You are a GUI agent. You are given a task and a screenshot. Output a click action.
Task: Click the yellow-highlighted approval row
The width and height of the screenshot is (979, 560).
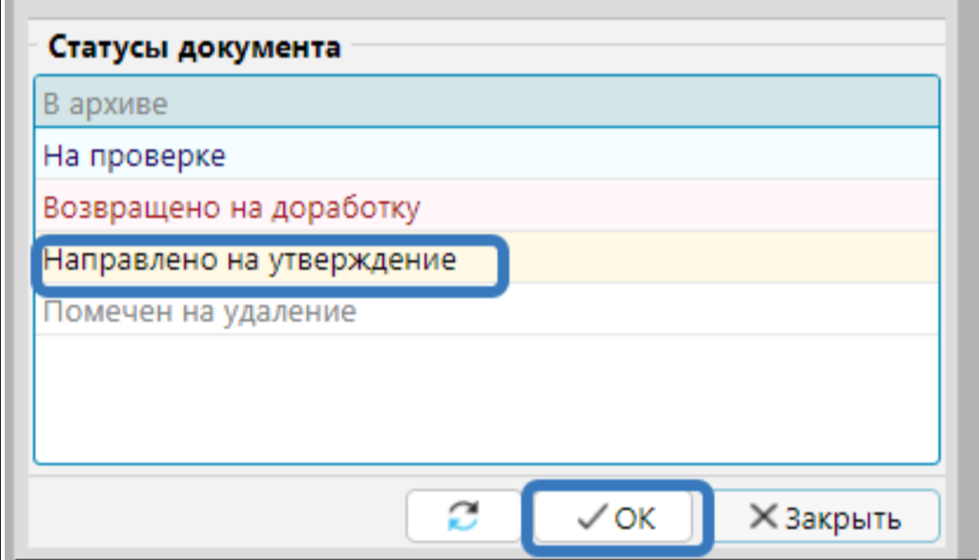(x=717, y=259)
